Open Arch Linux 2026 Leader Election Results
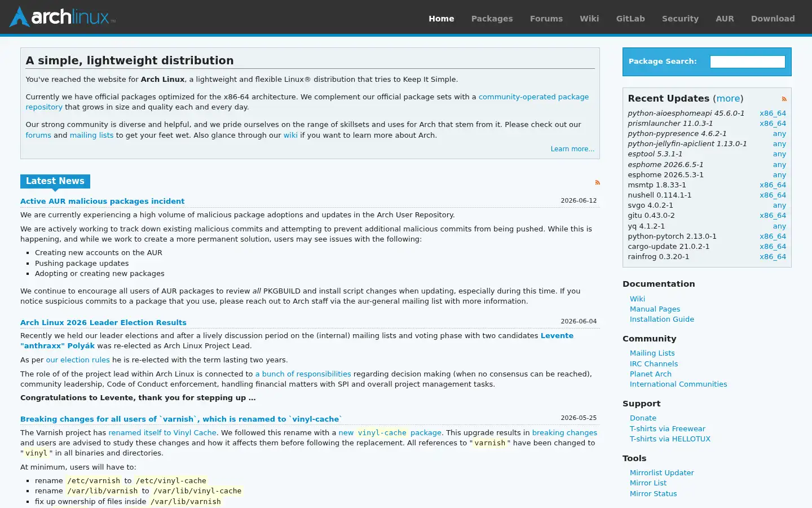Image resolution: width=812 pixels, height=508 pixels. click(x=103, y=322)
